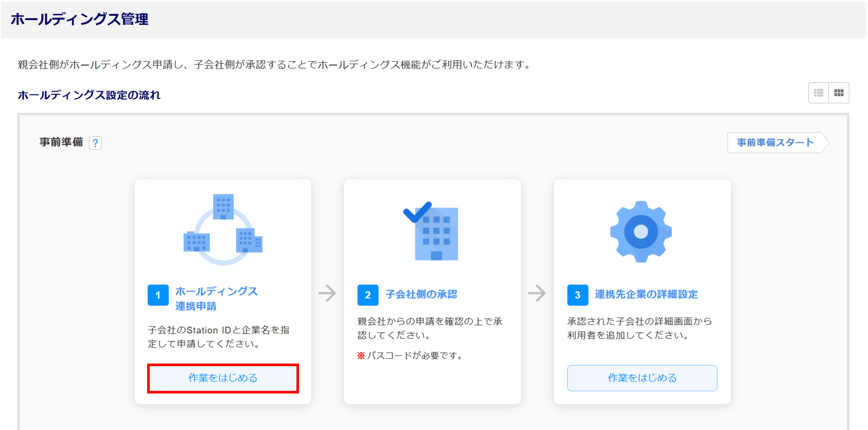This screenshot has height=430, width=868.
Task: Click the 事前準備 help question mark icon
Action: tap(95, 143)
